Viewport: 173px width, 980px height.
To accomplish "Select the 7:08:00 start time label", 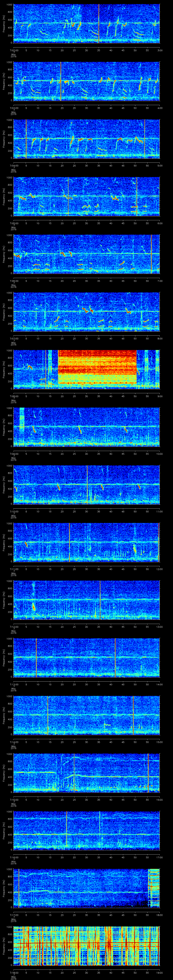I will [14, 396].
